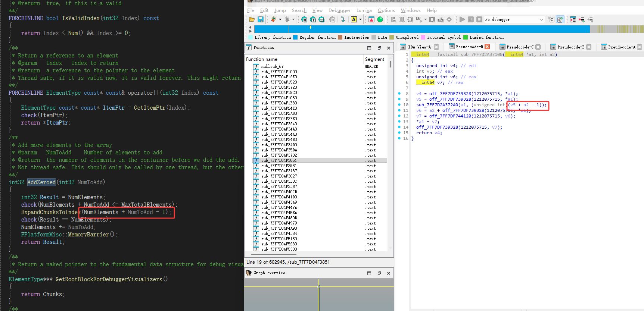Close the IDA View-A tab
Screen dimensions: 644x311
point(436,47)
